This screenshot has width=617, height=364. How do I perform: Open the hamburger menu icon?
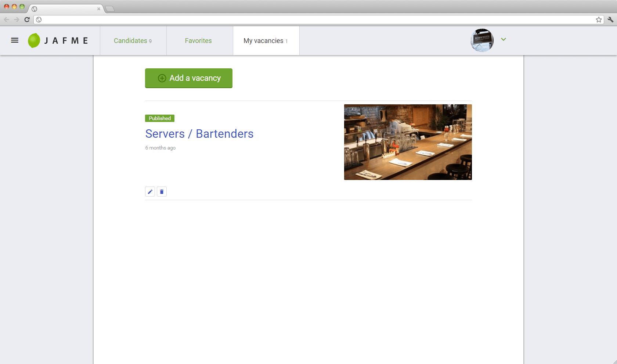pyautogui.click(x=15, y=40)
